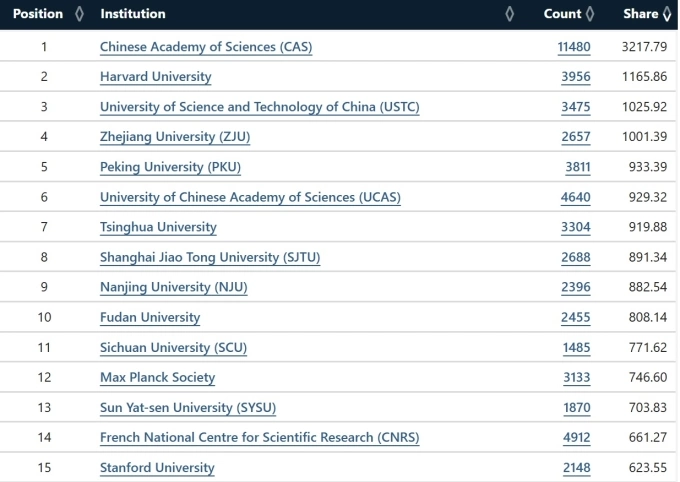The width and height of the screenshot is (680, 482).
Task: Open French National Centre for Scientific Research link
Action: [x=260, y=438]
